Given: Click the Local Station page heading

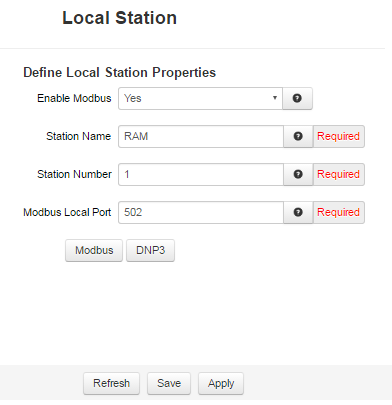Looking at the screenshot, I should 120,18.
